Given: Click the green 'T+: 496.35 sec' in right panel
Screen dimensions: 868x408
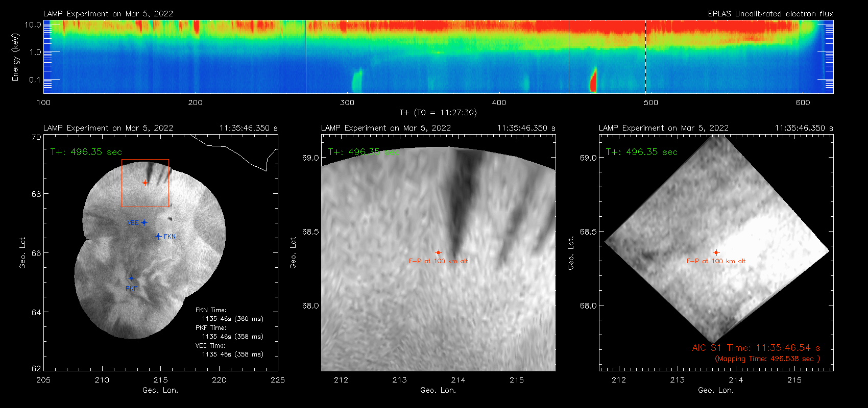Looking at the screenshot, I should click(x=642, y=152).
